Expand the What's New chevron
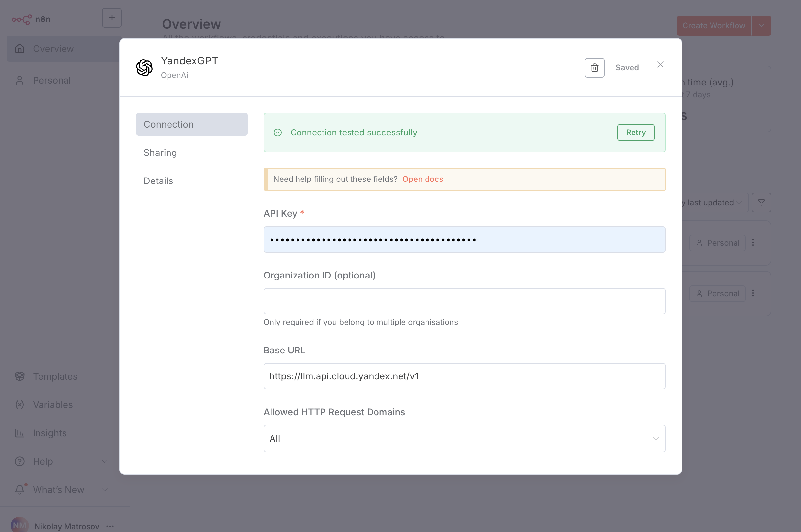This screenshot has width=801, height=532. [x=105, y=490]
